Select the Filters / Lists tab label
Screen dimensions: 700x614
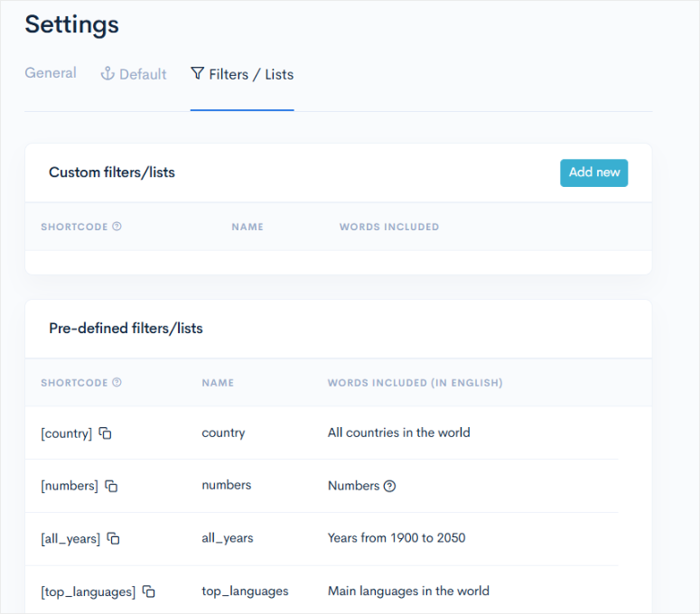(x=251, y=74)
